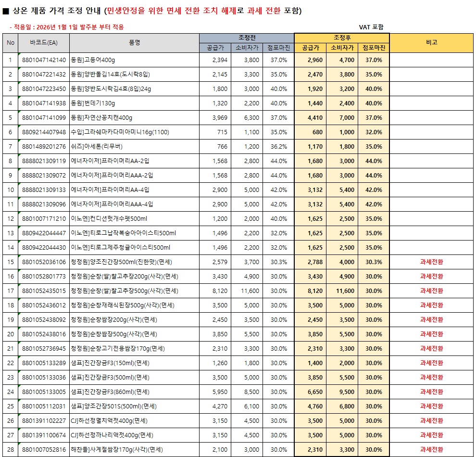
Task: Click barcode 8809422044447 cell
Action: (44, 233)
